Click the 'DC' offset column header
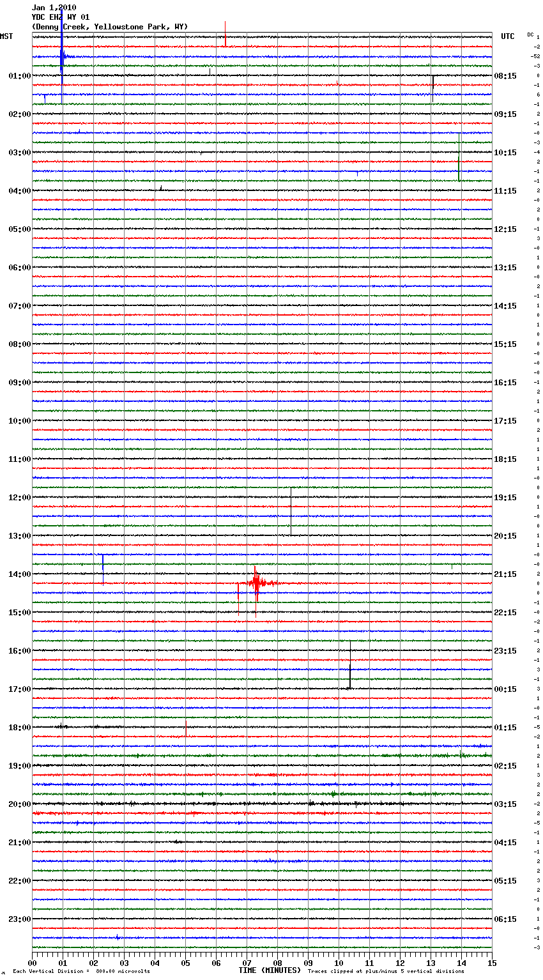The image size is (543, 980). (530, 34)
